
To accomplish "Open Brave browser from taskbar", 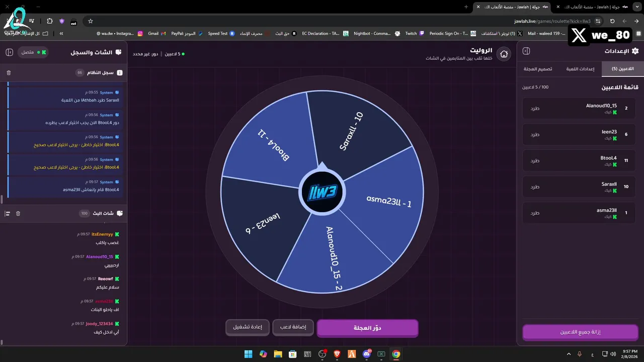I will click(x=337, y=354).
